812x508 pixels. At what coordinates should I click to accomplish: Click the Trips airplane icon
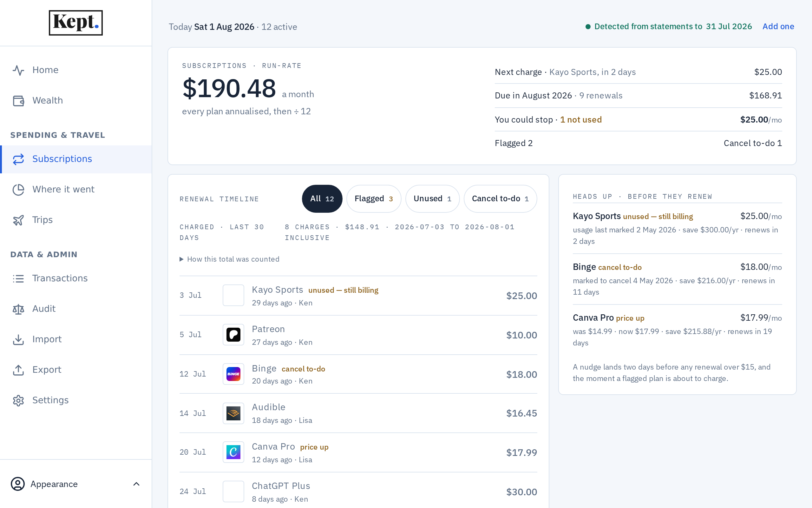click(18, 220)
